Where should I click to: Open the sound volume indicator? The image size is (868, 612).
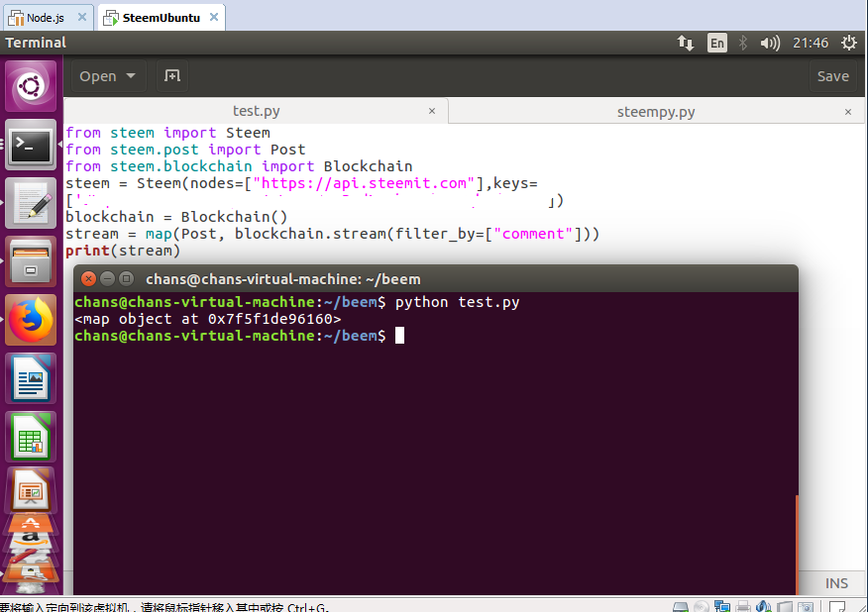770,43
